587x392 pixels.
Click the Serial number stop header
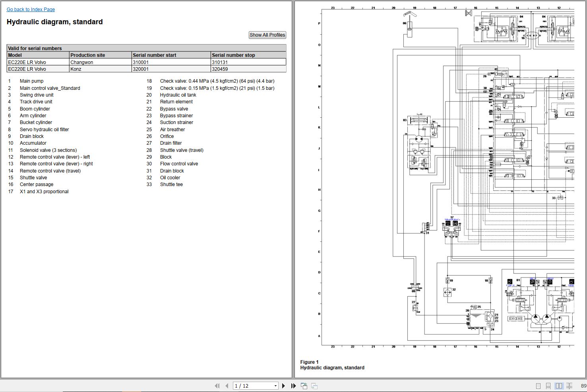(x=248, y=55)
